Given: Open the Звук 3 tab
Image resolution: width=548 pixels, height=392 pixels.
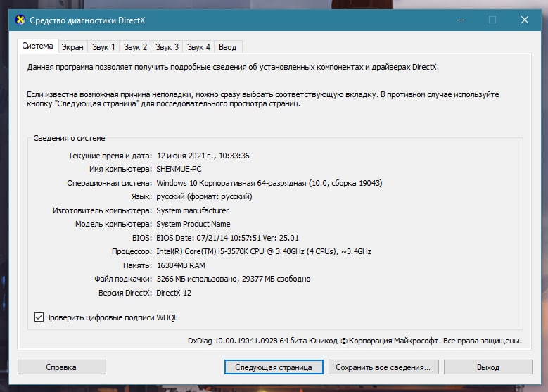Looking at the screenshot, I should (167, 47).
